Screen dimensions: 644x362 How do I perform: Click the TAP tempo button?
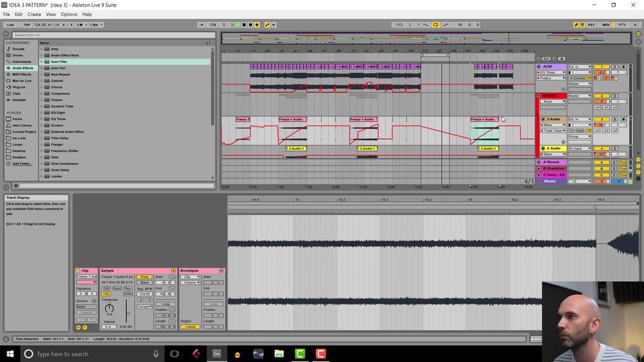click(27, 25)
